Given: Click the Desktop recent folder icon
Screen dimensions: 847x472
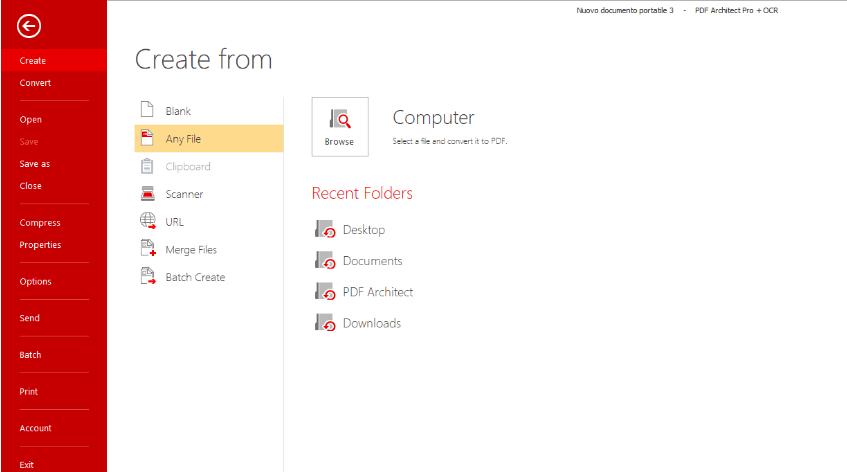Looking at the screenshot, I should 325,229.
